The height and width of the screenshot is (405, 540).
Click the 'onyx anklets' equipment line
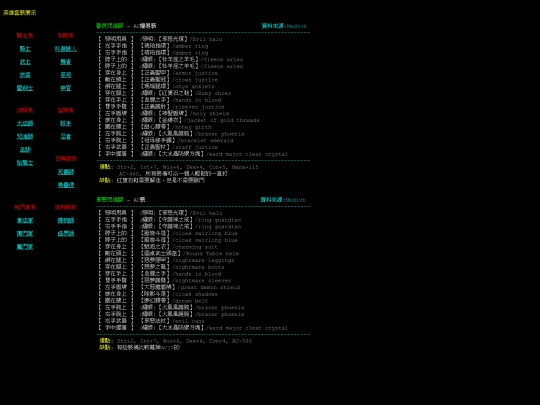pos(157,86)
